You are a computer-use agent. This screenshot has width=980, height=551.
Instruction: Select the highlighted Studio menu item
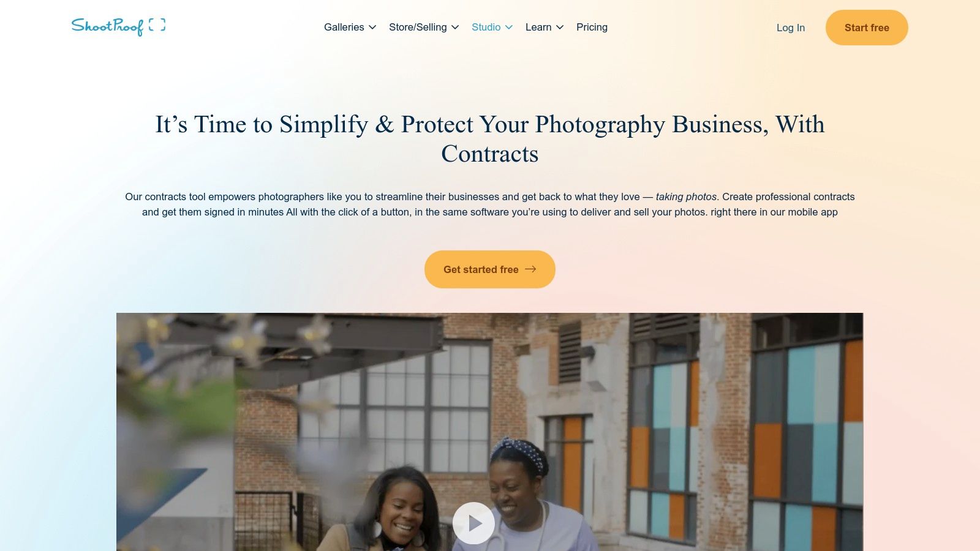click(486, 27)
